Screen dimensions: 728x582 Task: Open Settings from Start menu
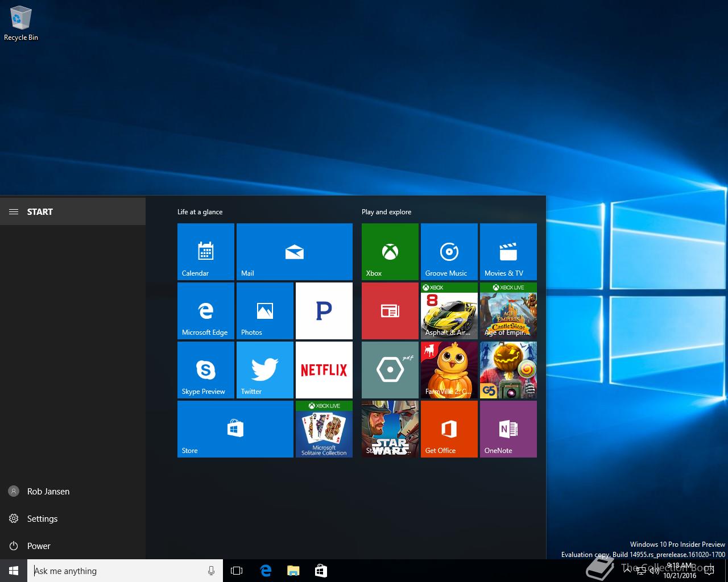coord(73,518)
